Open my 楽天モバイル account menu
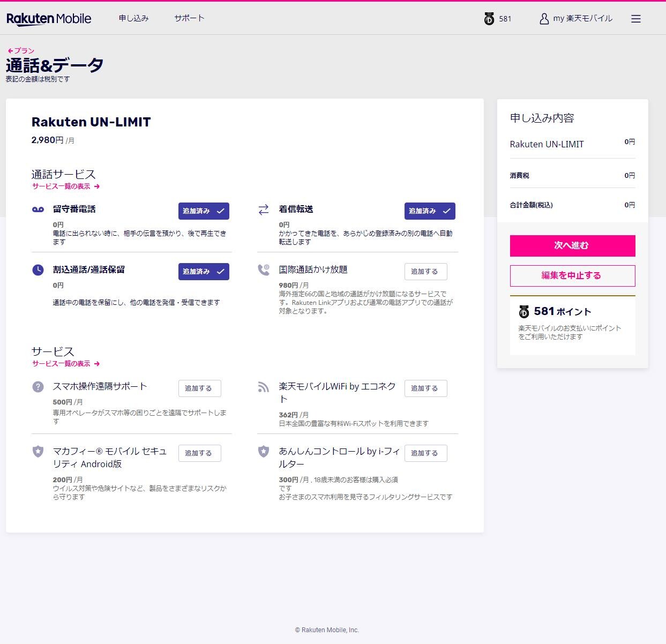This screenshot has height=644, width=666. point(583,18)
